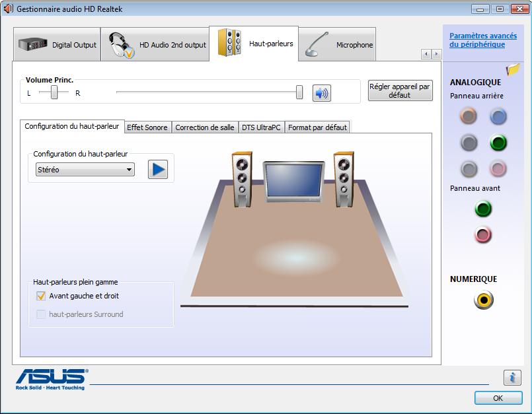Screen dimensions: 532x414
Task: Open the DTS UltraPC sub-tab
Action: pos(261,127)
